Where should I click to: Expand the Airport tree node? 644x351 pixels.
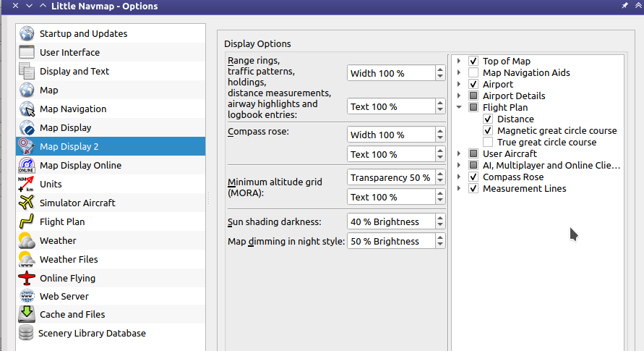[459, 84]
